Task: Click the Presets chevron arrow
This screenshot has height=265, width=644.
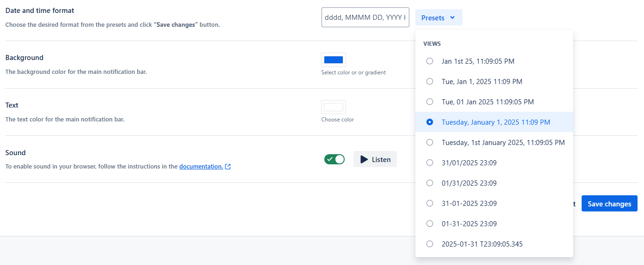Action: (x=452, y=18)
